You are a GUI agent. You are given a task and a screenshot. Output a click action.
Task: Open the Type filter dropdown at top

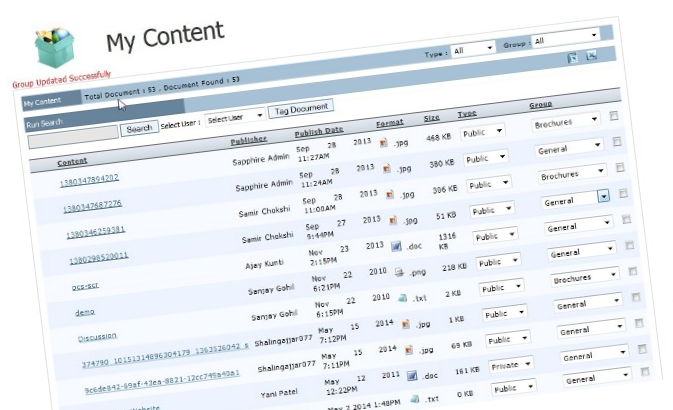[x=473, y=48]
